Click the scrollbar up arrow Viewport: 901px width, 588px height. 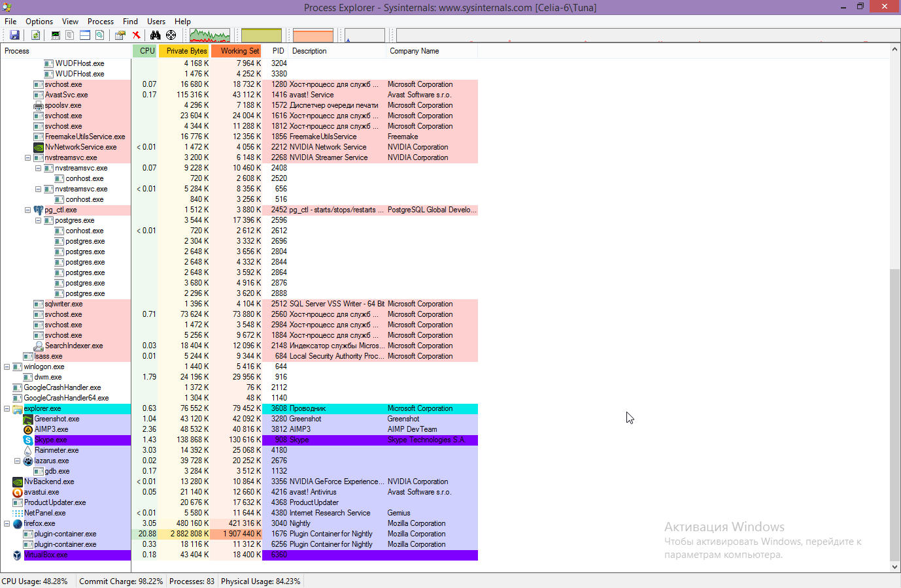click(895, 50)
